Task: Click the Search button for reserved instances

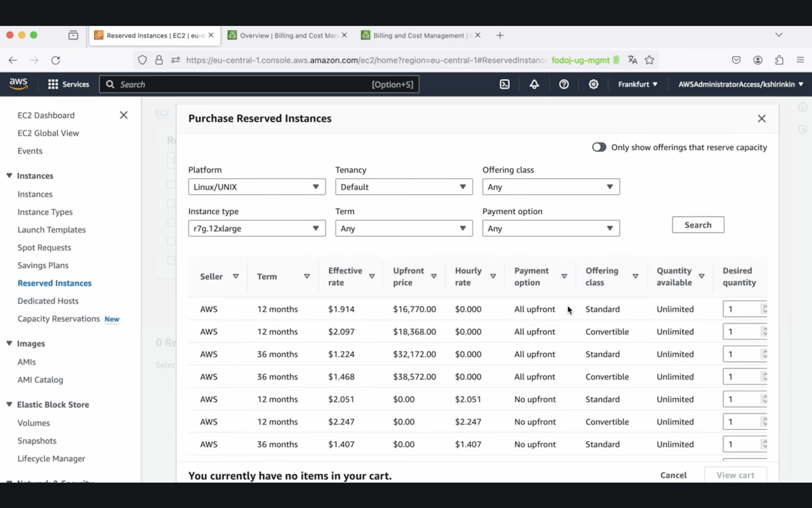Action: click(x=698, y=225)
